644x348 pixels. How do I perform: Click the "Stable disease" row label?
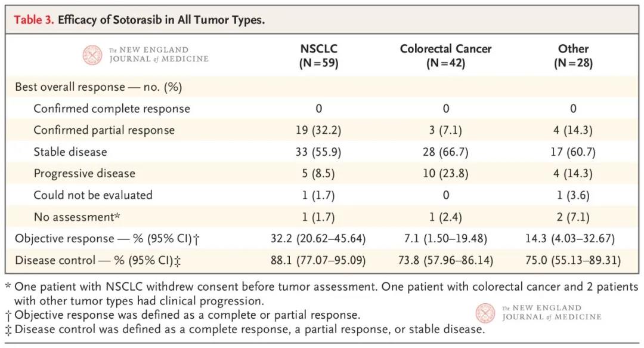[x=70, y=152]
